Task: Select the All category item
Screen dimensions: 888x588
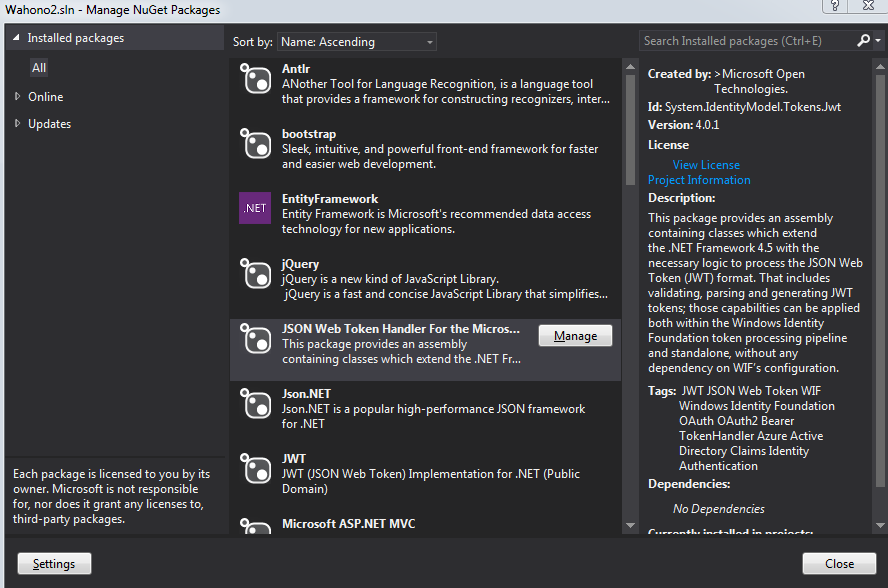Action: tap(39, 68)
